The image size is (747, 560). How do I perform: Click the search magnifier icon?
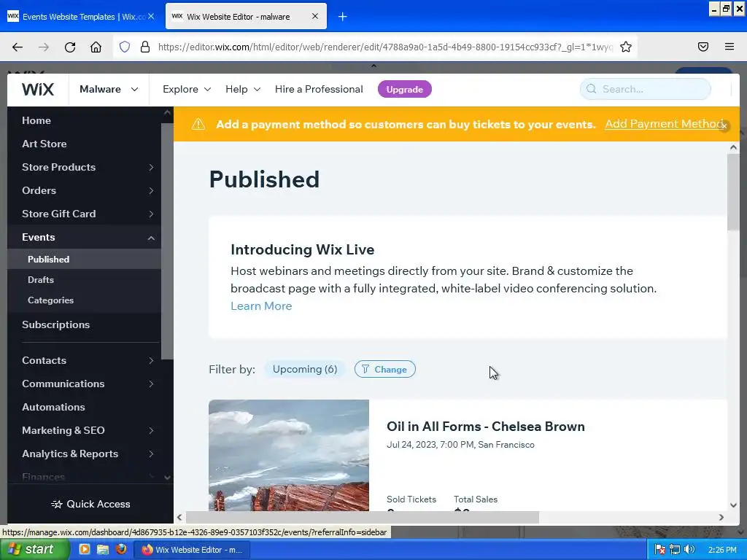(x=591, y=89)
